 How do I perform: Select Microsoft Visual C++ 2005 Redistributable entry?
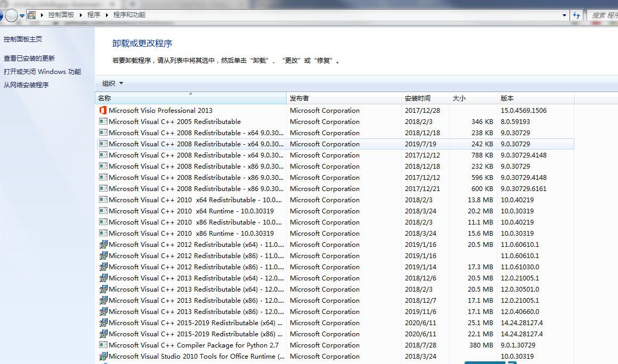click(x=175, y=121)
